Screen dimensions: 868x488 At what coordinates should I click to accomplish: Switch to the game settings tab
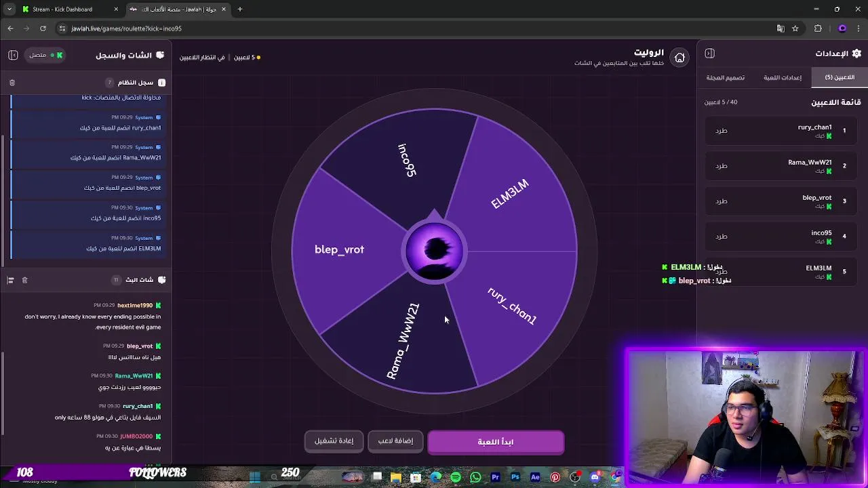click(783, 77)
